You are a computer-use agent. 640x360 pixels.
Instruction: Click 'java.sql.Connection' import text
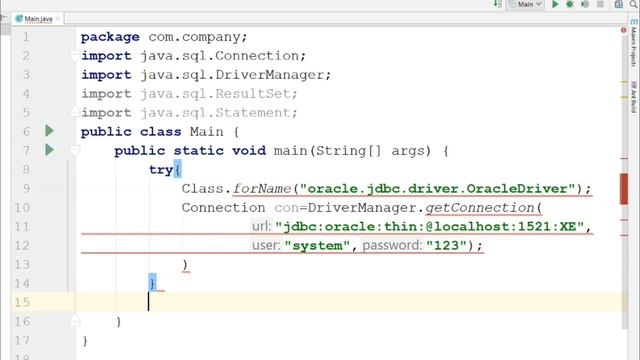point(220,56)
